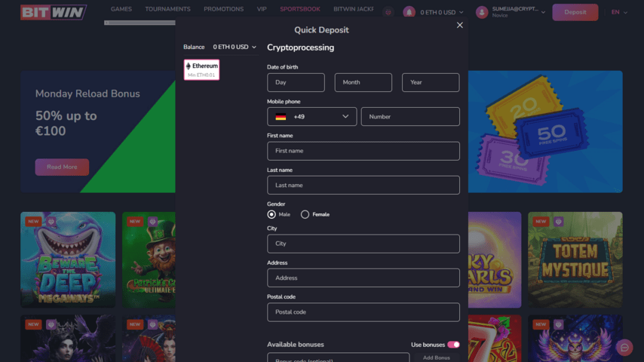
Task: Open Totem Mystique game thumbnail
Action: coord(575,259)
